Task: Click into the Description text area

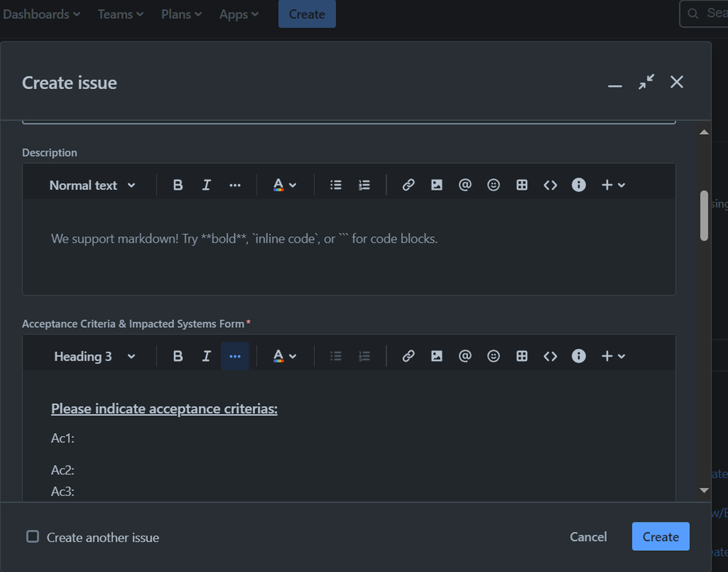Action: (x=348, y=247)
